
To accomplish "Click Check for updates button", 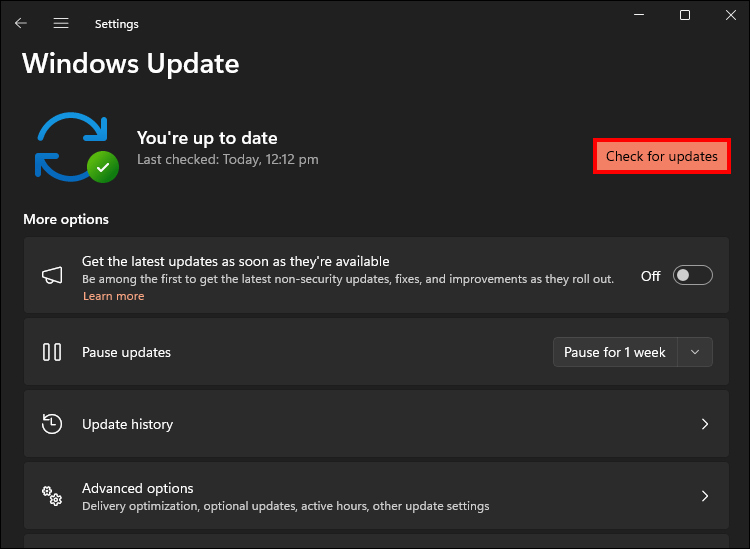I will click(x=661, y=156).
